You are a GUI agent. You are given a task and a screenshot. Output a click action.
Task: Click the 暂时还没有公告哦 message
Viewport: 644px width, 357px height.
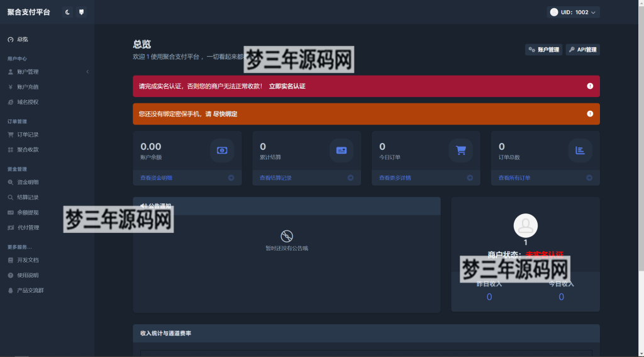287,249
